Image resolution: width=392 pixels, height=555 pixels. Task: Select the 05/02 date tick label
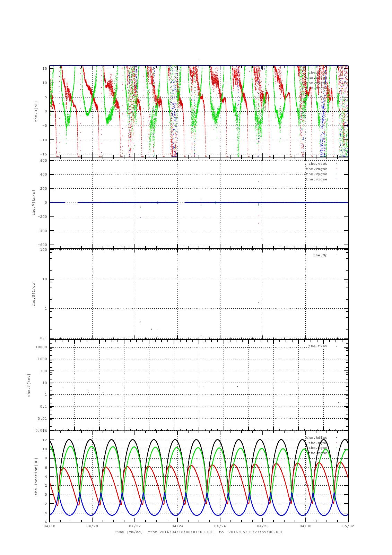pyautogui.click(x=348, y=526)
